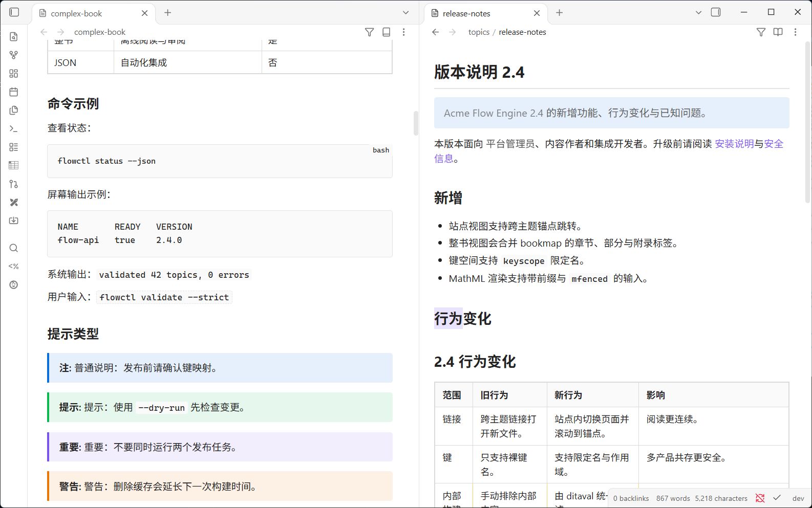Close the complex-book tab

click(x=145, y=13)
